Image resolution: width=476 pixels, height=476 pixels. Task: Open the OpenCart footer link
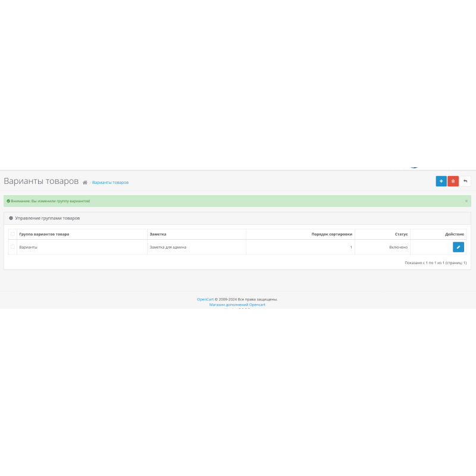(x=205, y=299)
